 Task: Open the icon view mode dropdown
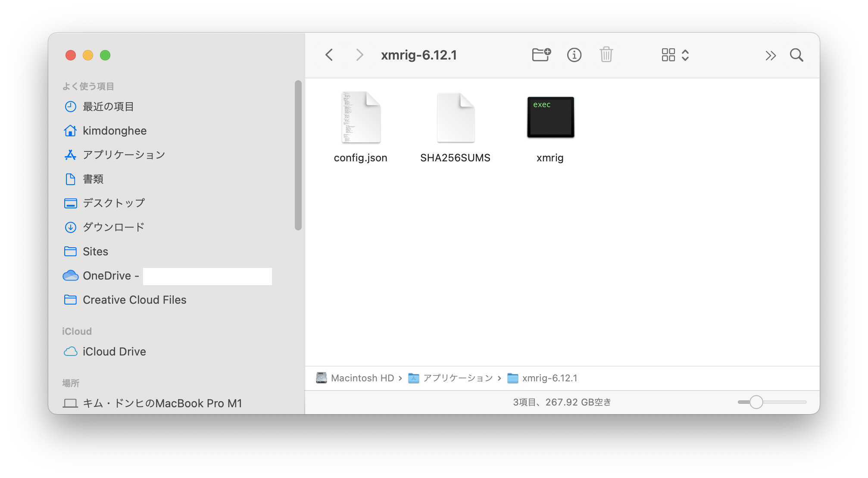point(675,55)
